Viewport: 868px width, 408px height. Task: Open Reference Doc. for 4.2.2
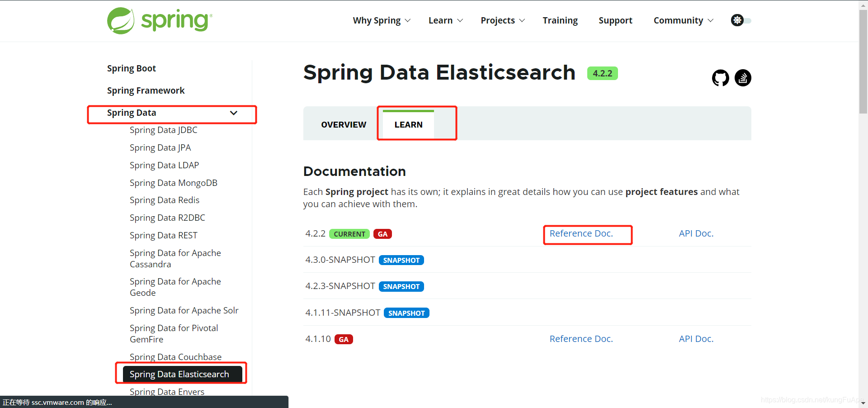pos(581,233)
